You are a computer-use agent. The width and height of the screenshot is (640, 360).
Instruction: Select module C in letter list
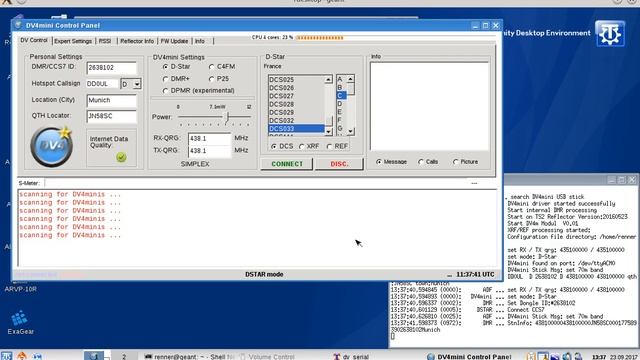pyautogui.click(x=342, y=96)
